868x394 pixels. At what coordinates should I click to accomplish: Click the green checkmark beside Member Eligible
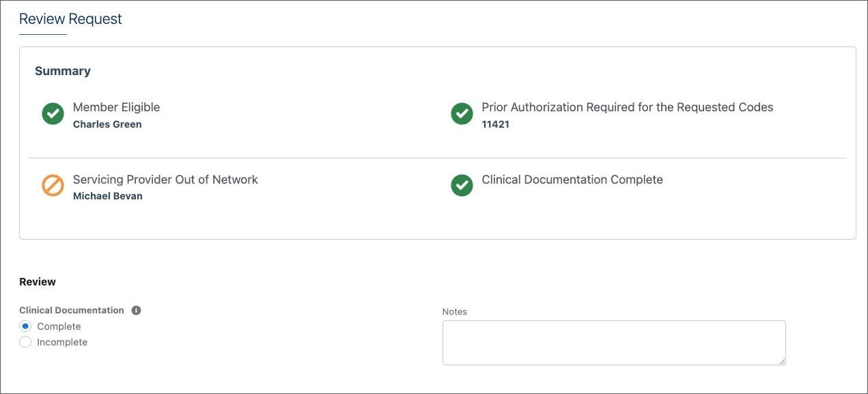53,114
